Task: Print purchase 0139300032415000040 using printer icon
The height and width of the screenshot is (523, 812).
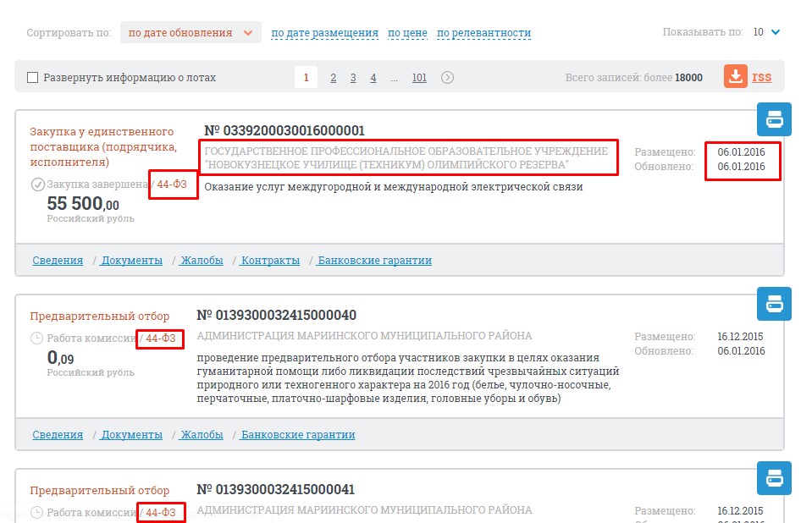Action: pyautogui.click(x=774, y=304)
